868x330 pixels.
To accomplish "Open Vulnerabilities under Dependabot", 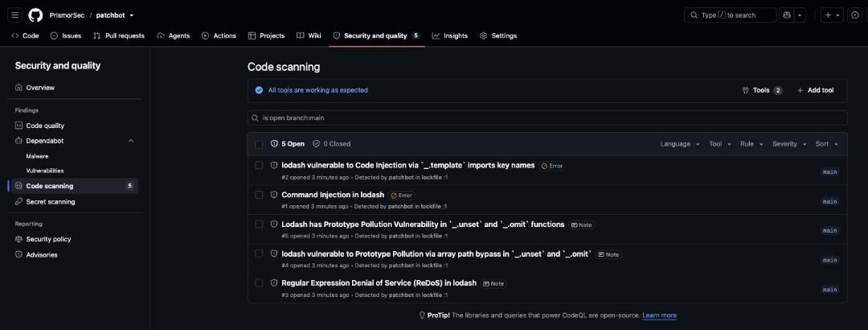I will (x=45, y=171).
